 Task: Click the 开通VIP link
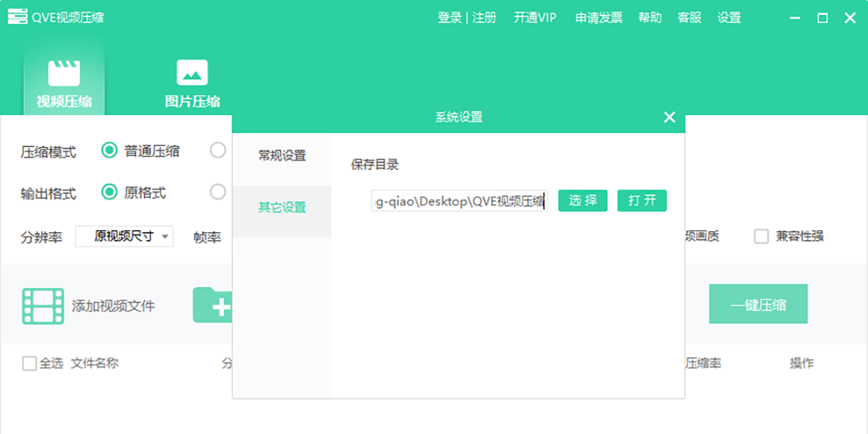point(535,17)
